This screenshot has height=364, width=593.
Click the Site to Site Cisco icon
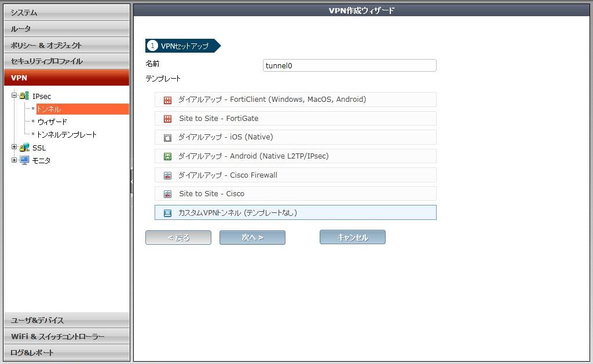pyautogui.click(x=167, y=194)
